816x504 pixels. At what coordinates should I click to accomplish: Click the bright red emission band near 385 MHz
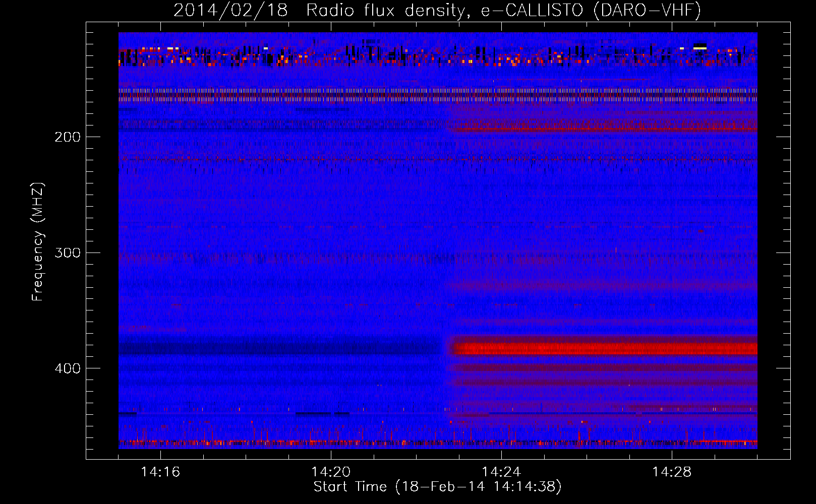tap(603, 348)
